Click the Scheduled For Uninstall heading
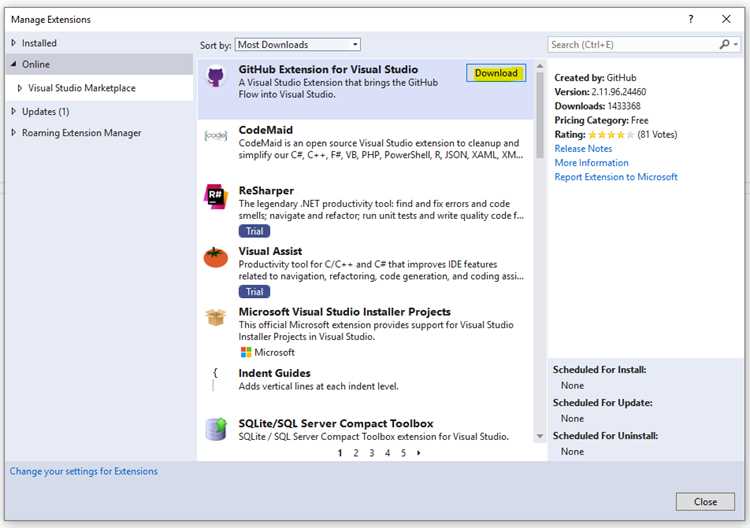Screen dimensions: 750x528 pyautogui.click(x=606, y=436)
